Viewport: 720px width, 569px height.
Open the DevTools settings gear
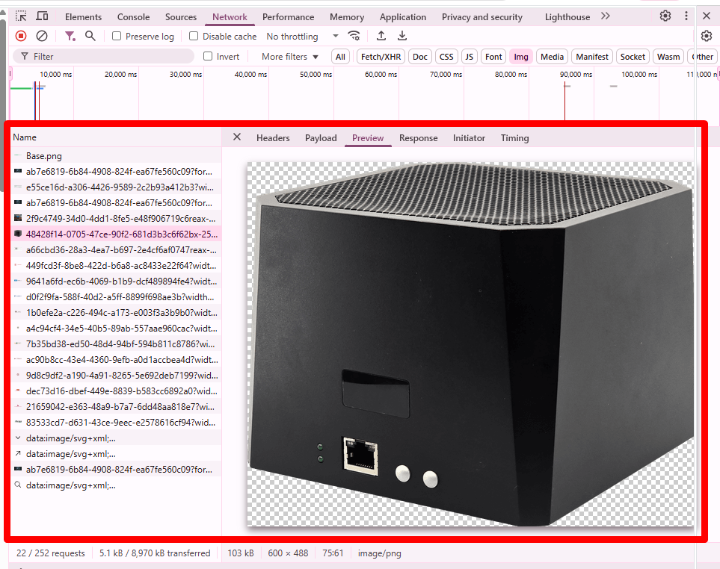[x=665, y=16]
